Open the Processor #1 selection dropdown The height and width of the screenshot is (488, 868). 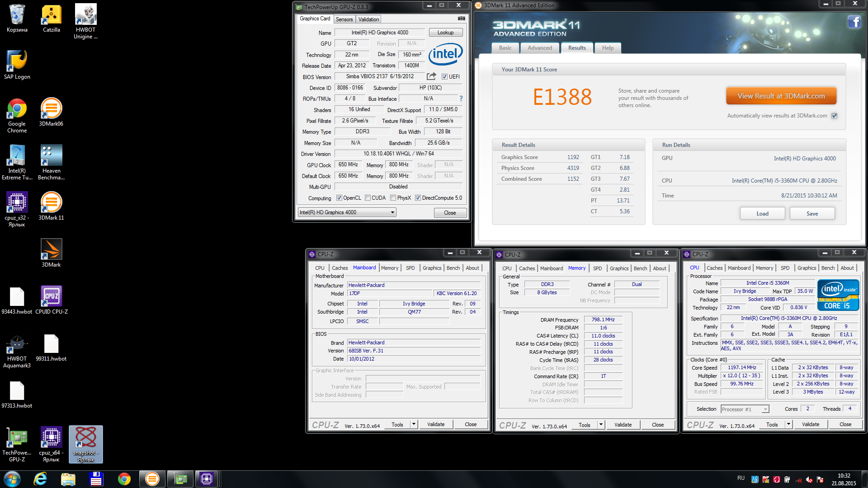coord(745,409)
